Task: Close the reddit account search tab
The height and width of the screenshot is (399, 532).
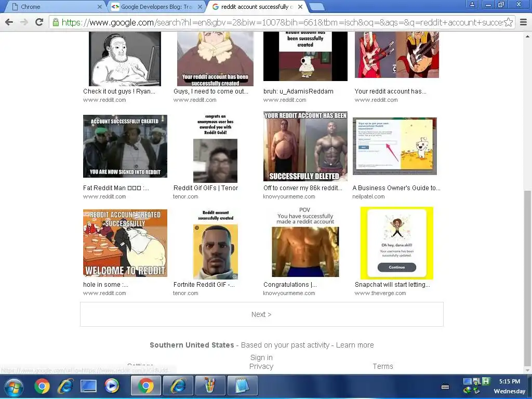Action: tap(300, 7)
